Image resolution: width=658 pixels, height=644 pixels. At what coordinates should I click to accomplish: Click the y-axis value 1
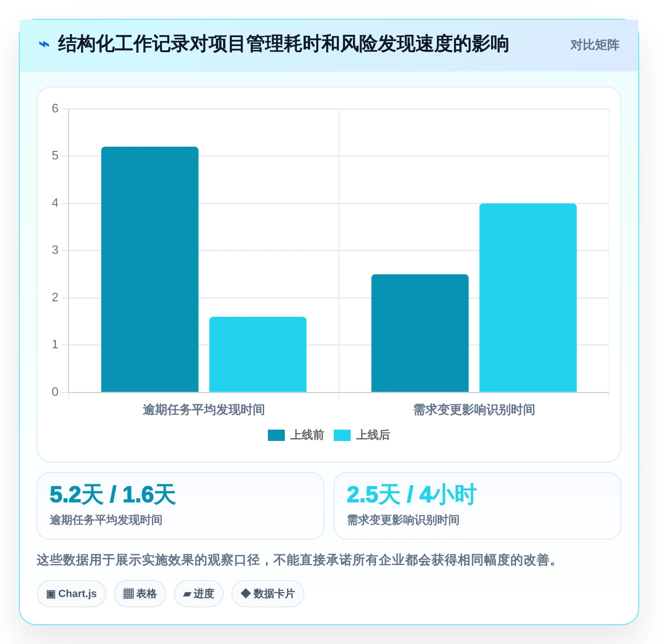55,345
